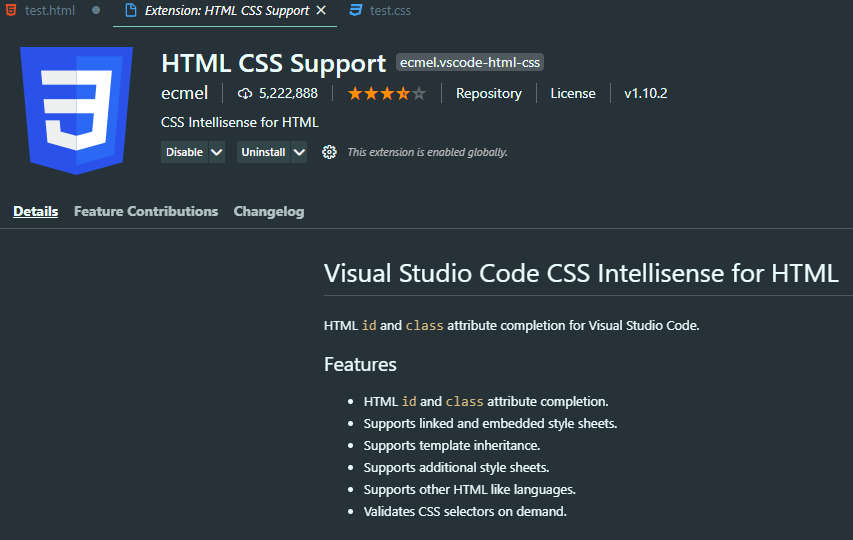
Task: Open the star rating reviews
Action: pos(387,94)
